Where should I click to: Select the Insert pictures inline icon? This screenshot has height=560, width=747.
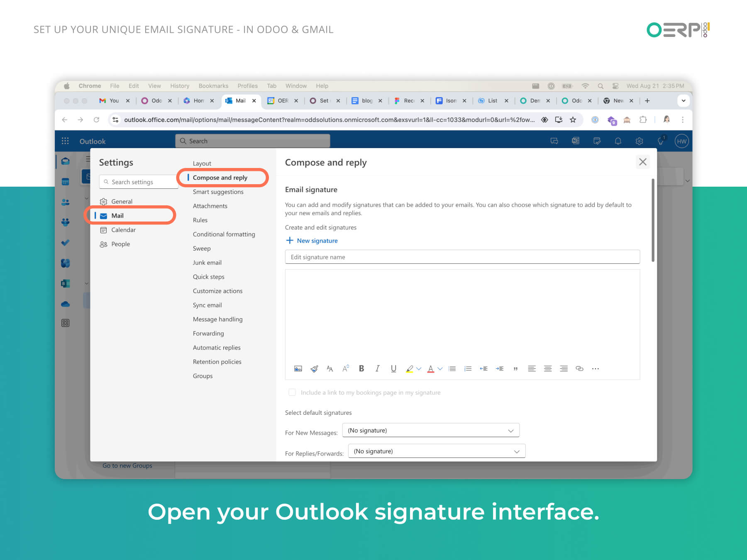(298, 368)
